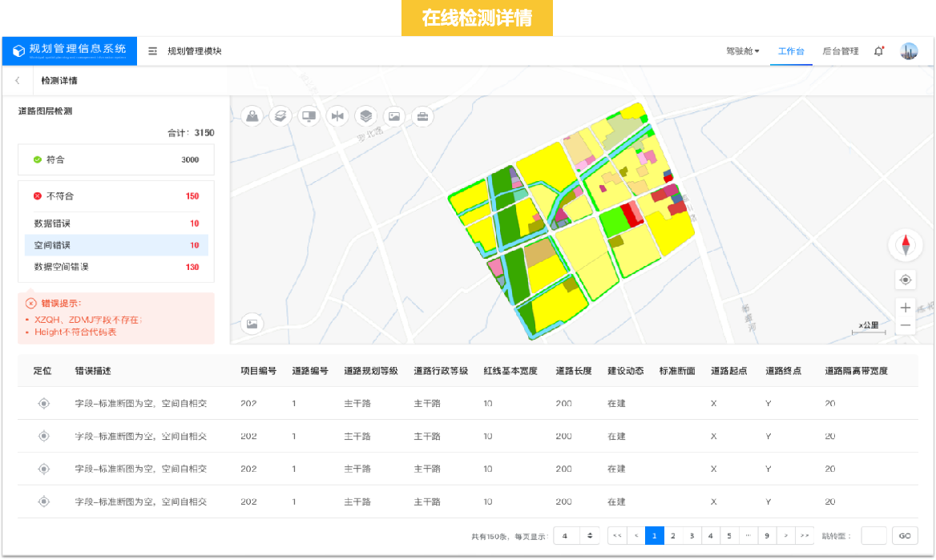Viewport: 936px width, 560px height.
Task: Toggle the hamburger menu collapse icon
Action: click(153, 51)
